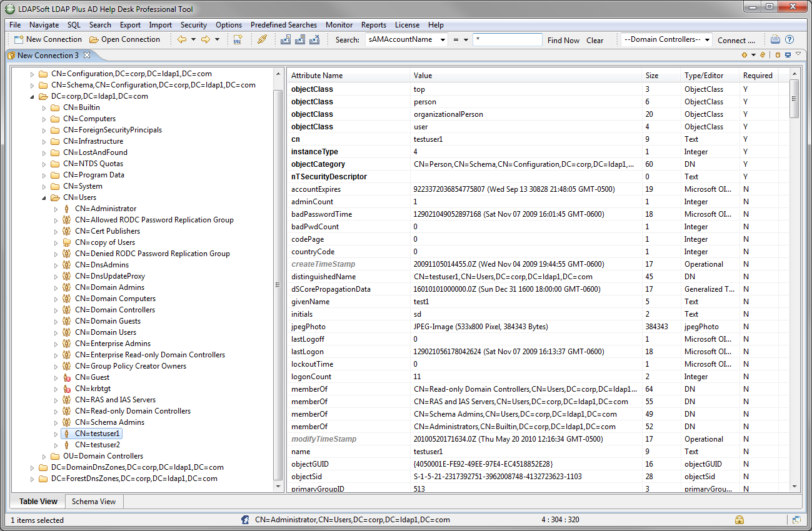
Task: Collapse the CN=Users tree node
Action: point(44,197)
